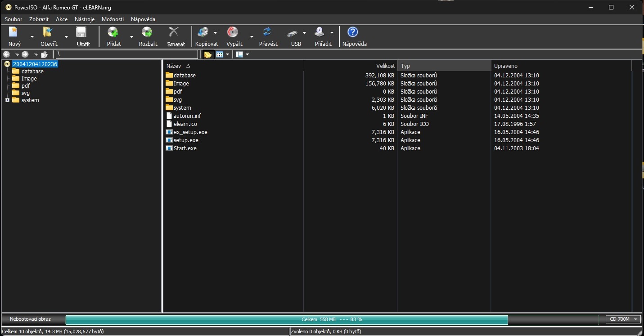Click the USB drive toolbar icon
The height and width of the screenshot is (336, 644).
(x=293, y=33)
